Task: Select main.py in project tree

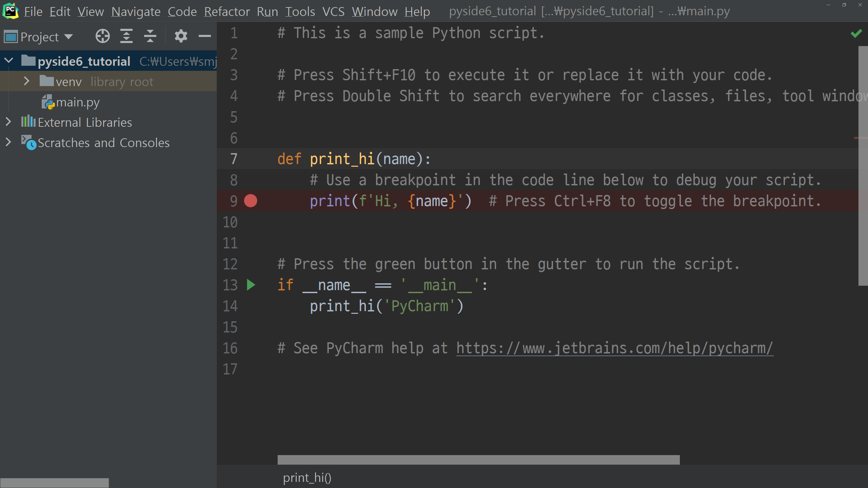Action: point(78,102)
